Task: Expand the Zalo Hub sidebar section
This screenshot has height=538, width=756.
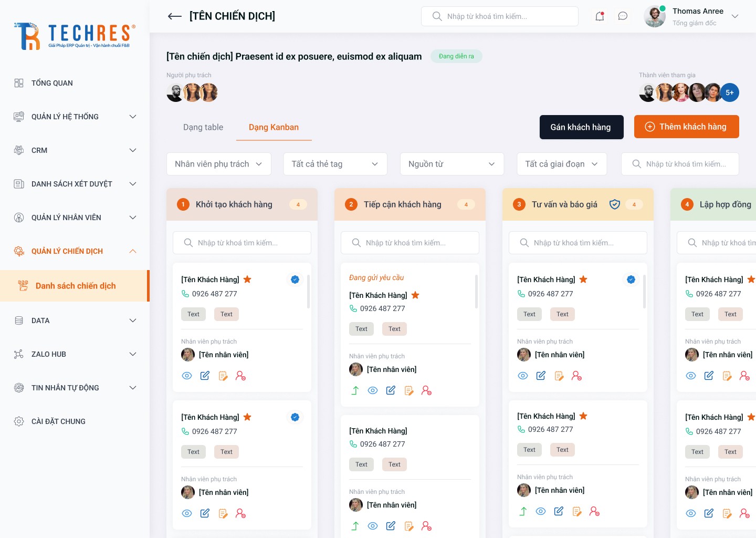Action: [x=75, y=354]
